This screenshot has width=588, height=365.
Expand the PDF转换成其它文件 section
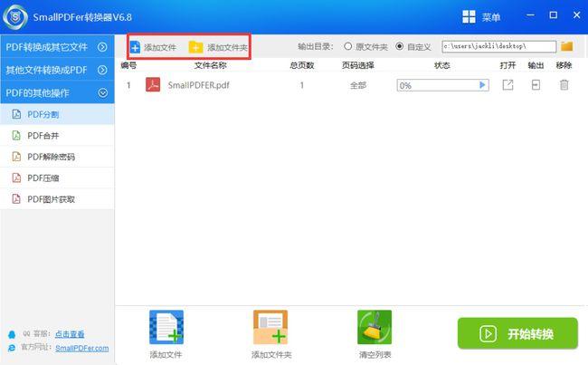coord(57,47)
